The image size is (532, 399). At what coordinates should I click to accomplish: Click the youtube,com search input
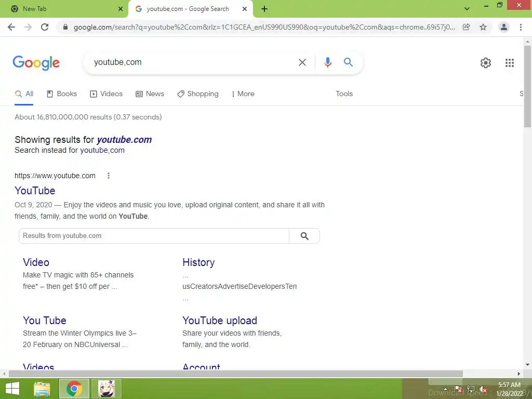192,62
